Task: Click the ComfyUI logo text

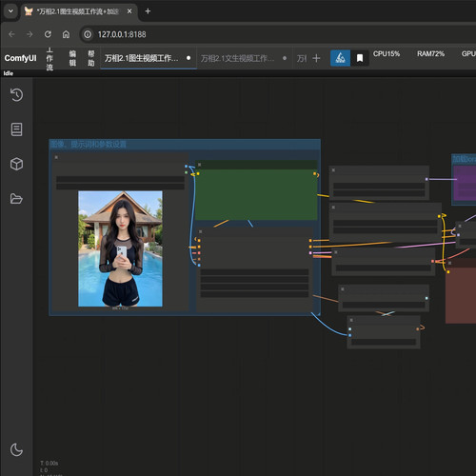Action: point(20,58)
